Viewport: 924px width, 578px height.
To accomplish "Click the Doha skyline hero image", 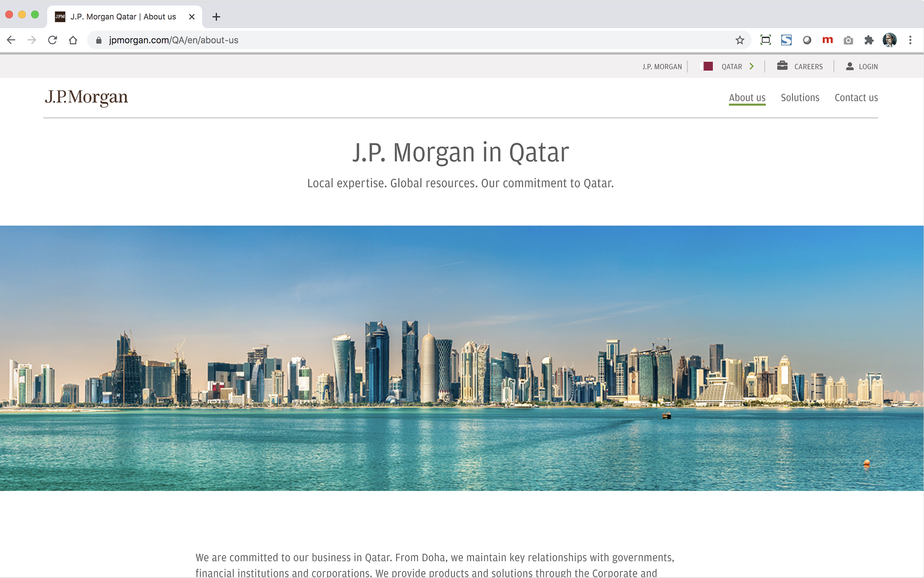I will coord(462,358).
